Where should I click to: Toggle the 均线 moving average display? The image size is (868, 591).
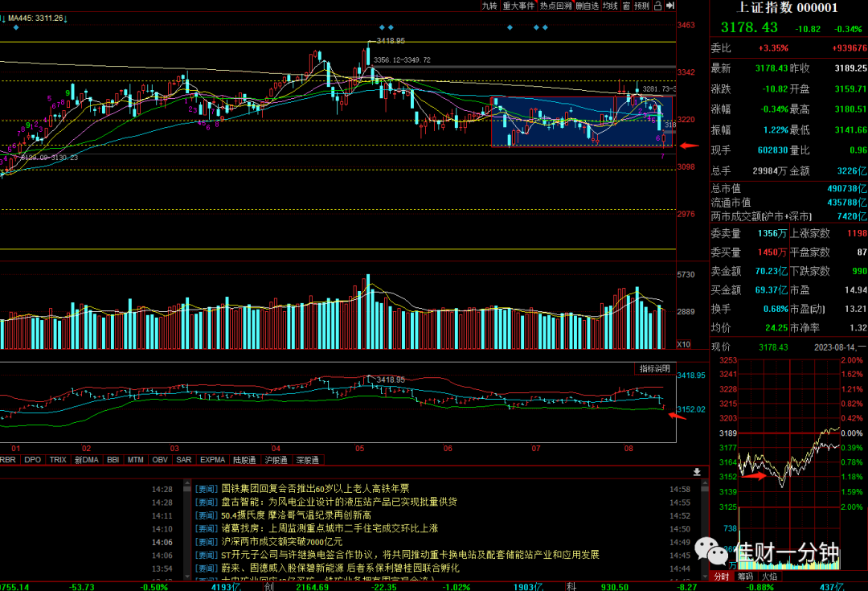point(610,6)
